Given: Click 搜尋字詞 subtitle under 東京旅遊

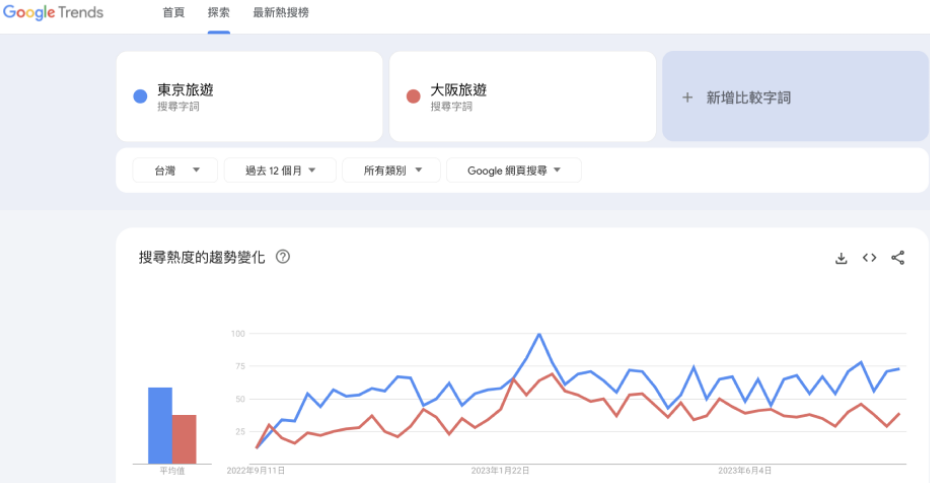Looking at the screenshot, I should [x=178, y=107].
